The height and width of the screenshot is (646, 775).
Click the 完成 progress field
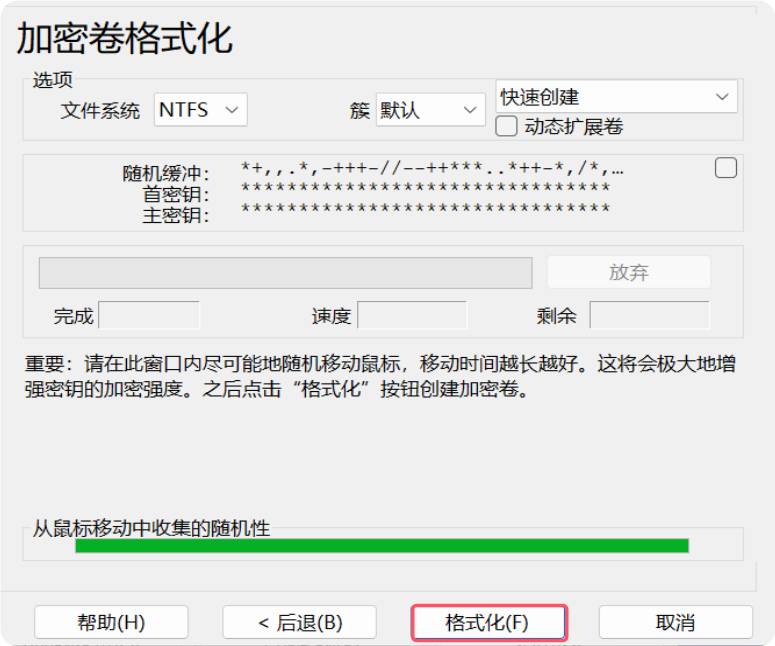pyautogui.click(x=149, y=316)
